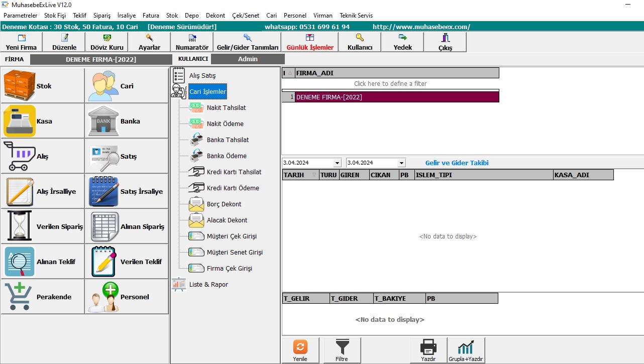Select Nakit Tahsilat in the tree
644x364 pixels.
226,108
